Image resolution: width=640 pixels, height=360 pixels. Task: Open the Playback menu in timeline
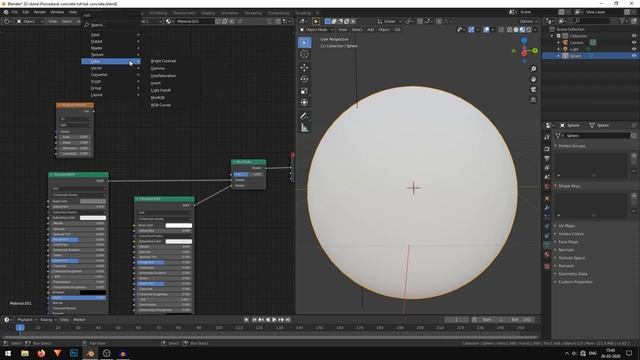(x=26, y=320)
